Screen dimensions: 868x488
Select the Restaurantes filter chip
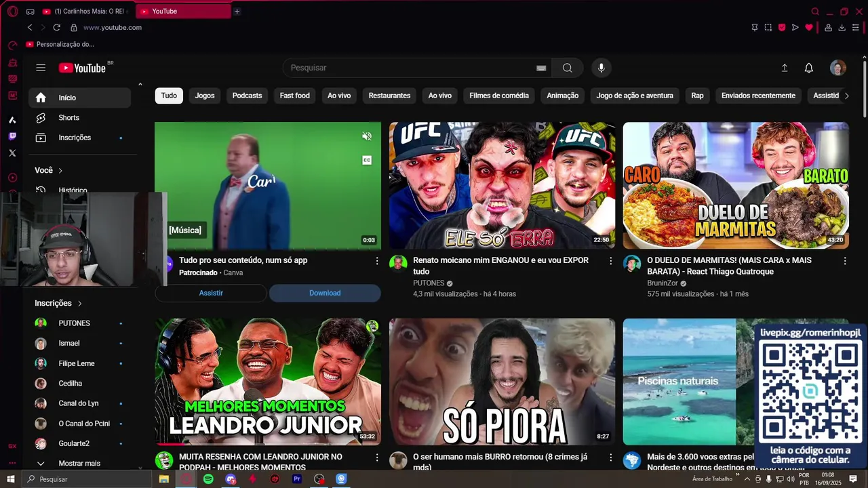pos(389,96)
